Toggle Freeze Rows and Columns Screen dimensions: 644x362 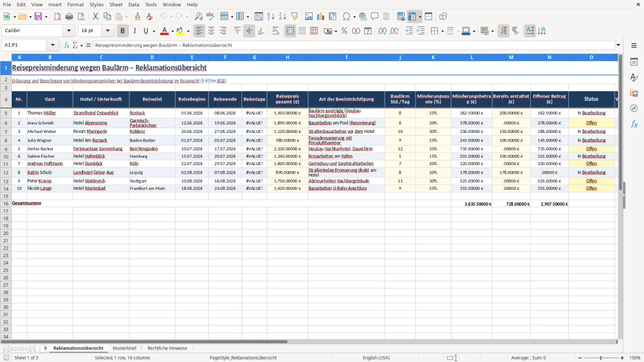(x=412, y=17)
